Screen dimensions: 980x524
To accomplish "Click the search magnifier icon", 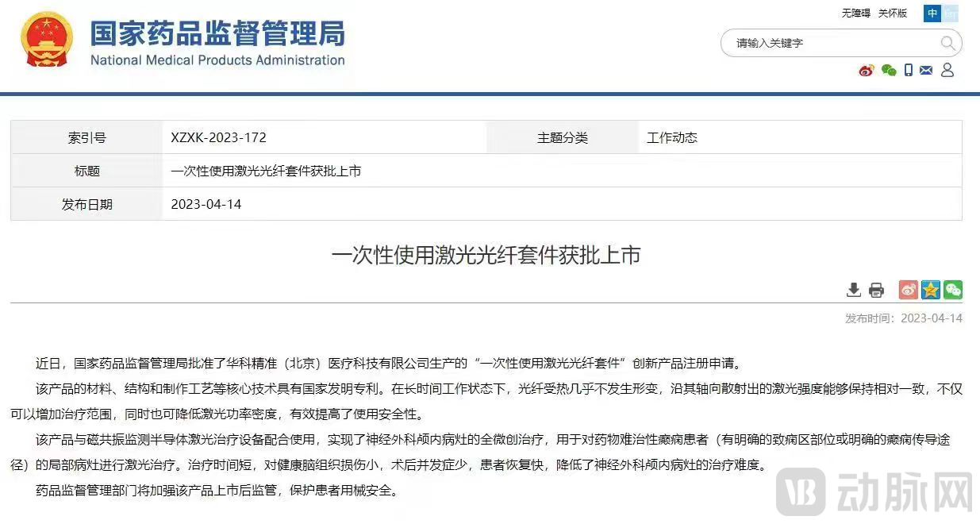I will (x=948, y=43).
